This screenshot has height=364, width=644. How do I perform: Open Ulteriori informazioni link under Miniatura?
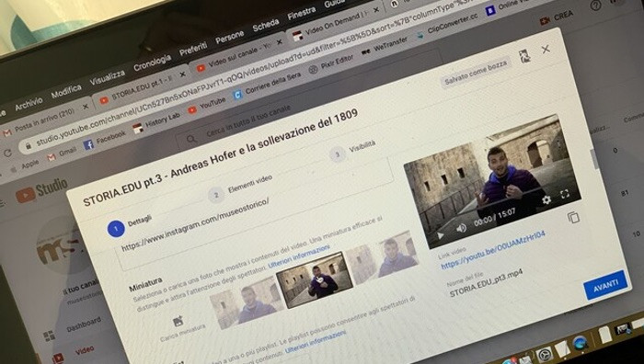point(299,257)
